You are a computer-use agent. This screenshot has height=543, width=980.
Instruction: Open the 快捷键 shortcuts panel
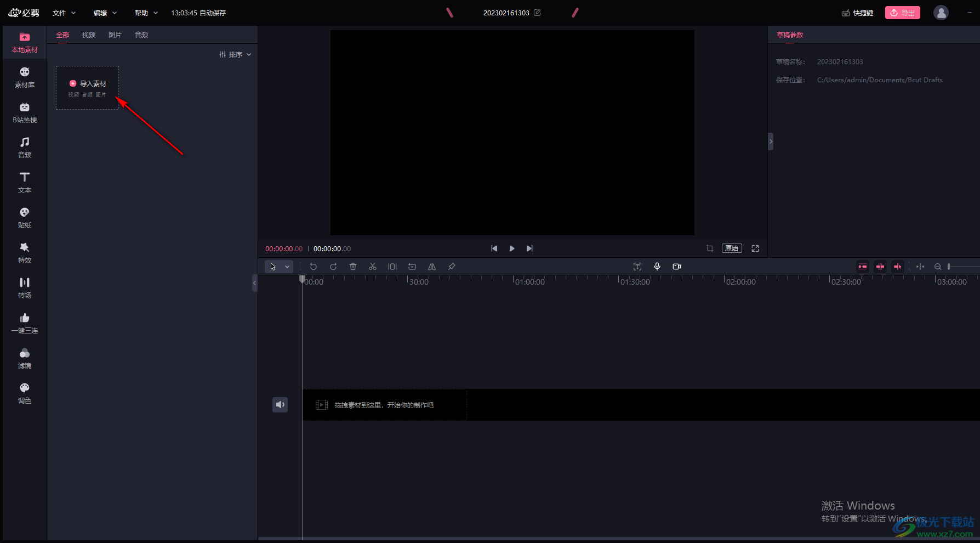coord(858,13)
